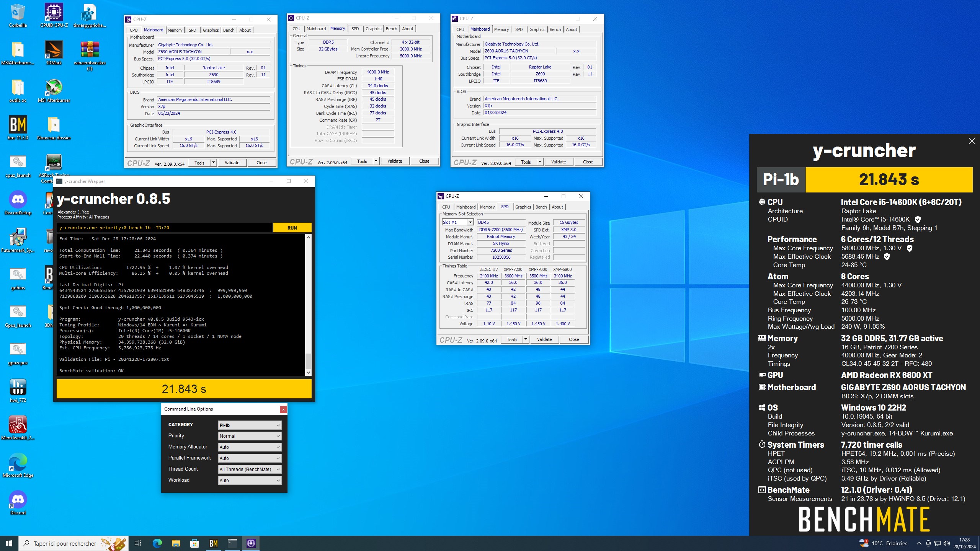
Task: Open the Corbeille recycle bin desktop icon
Action: click(18, 16)
